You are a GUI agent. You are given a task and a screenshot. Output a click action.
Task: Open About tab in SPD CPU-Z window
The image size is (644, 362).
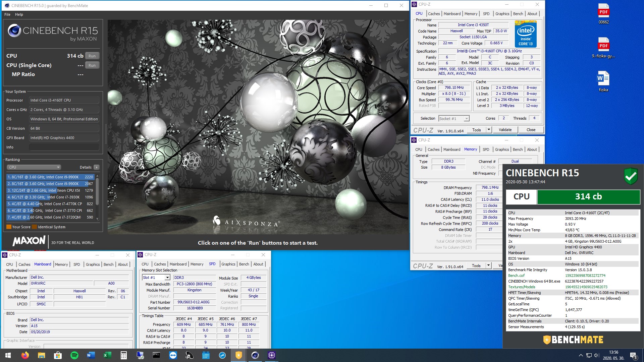click(258, 264)
